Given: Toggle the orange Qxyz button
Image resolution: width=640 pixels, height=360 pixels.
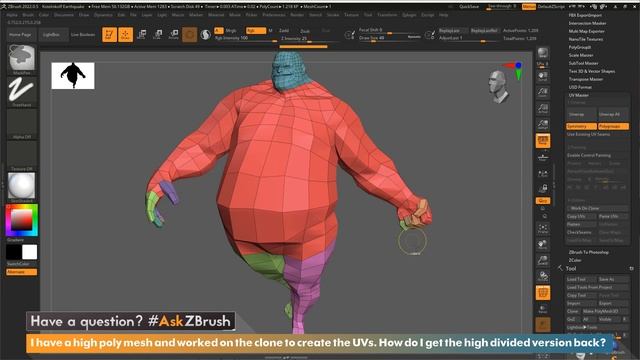Looking at the screenshot, I should (543, 201).
